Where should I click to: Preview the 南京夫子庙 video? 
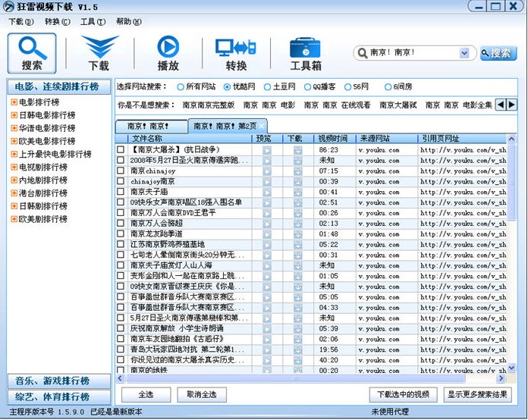[267, 192]
